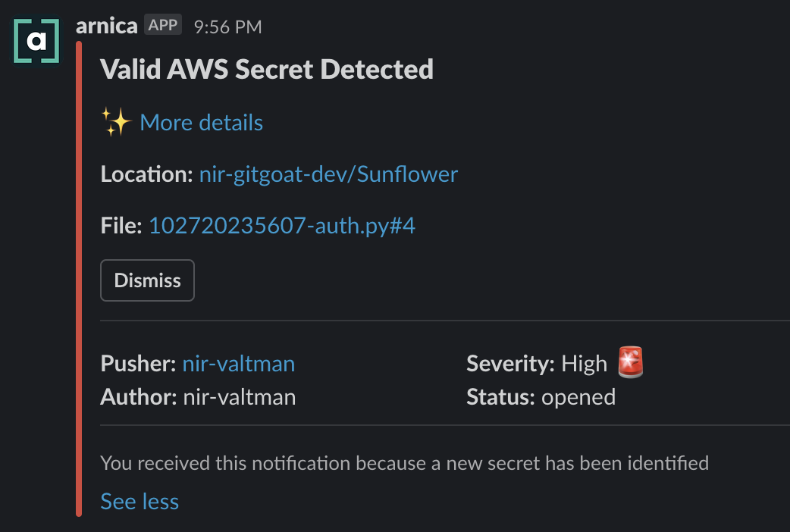Open the Pusher nir-valtman profile link
This screenshot has width=790, height=532.
tap(238, 364)
